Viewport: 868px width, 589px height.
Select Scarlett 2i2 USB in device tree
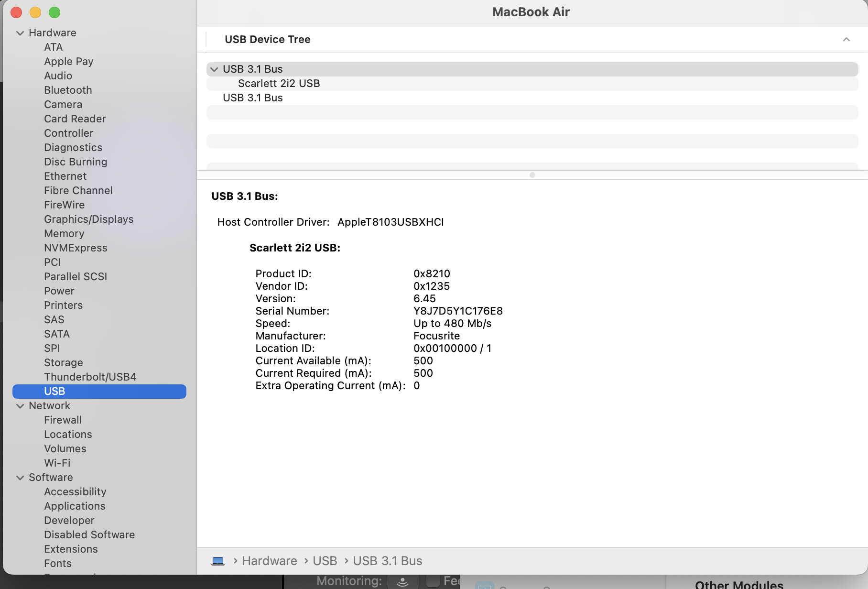[532, 84]
